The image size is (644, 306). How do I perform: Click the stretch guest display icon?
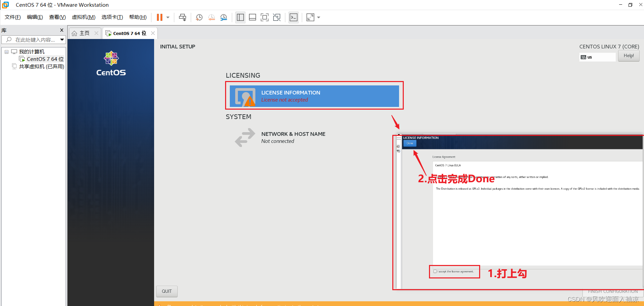click(x=310, y=17)
